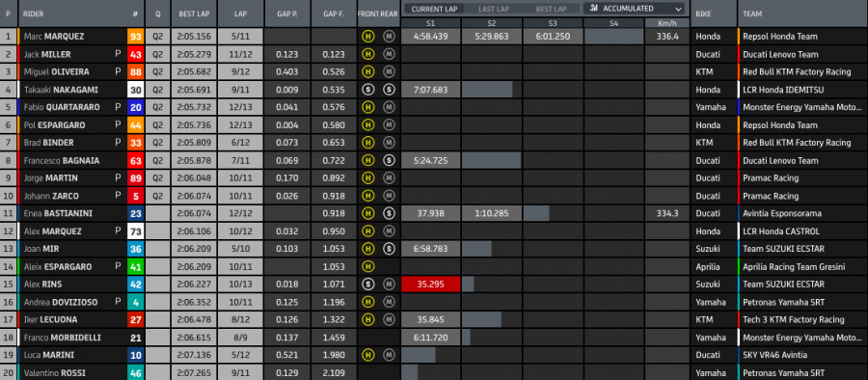Screen dimensions: 868x380
Task: Click the pit P indicator for Quartararo
Action: point(118,107)
